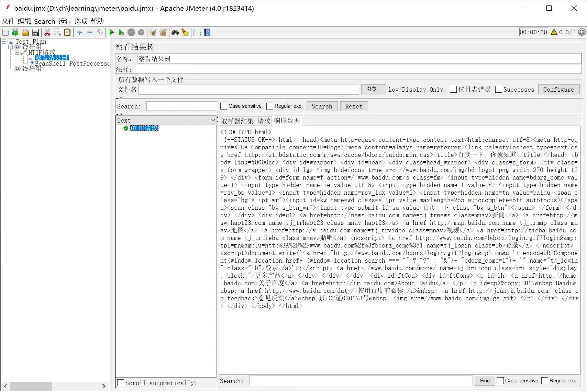This screenshot has height=392, width=587.
Task: Click the left arrow of the tree scrollbar
Action: click(x=5, y=386)
